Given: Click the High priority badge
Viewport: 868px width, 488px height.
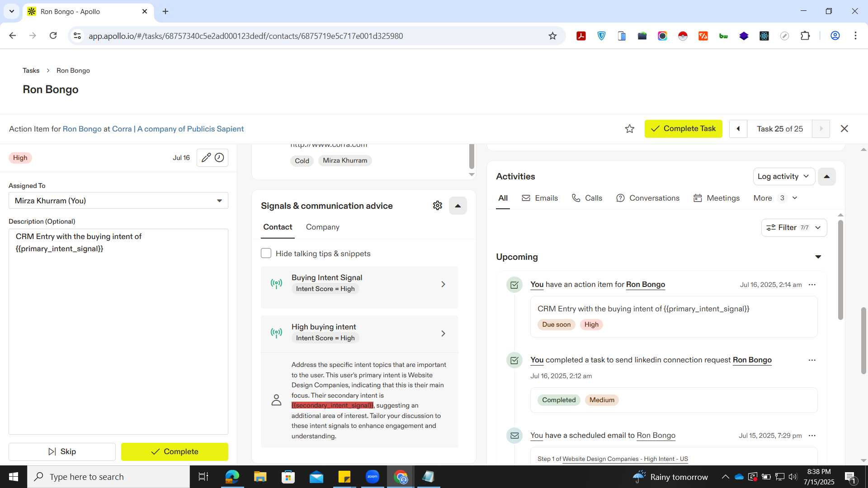Looking at the screenshot, I should (20, 158).
